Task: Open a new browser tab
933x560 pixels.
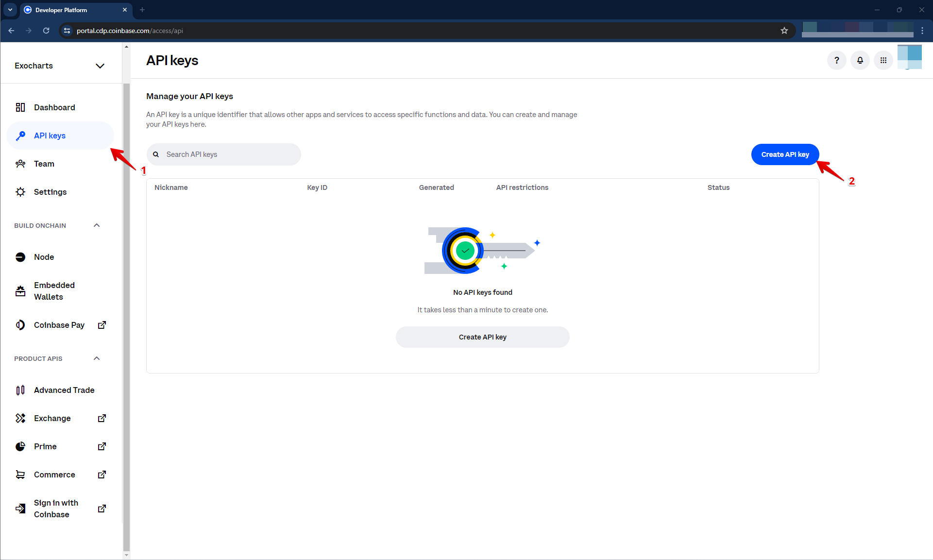Action: pos(142,10)
